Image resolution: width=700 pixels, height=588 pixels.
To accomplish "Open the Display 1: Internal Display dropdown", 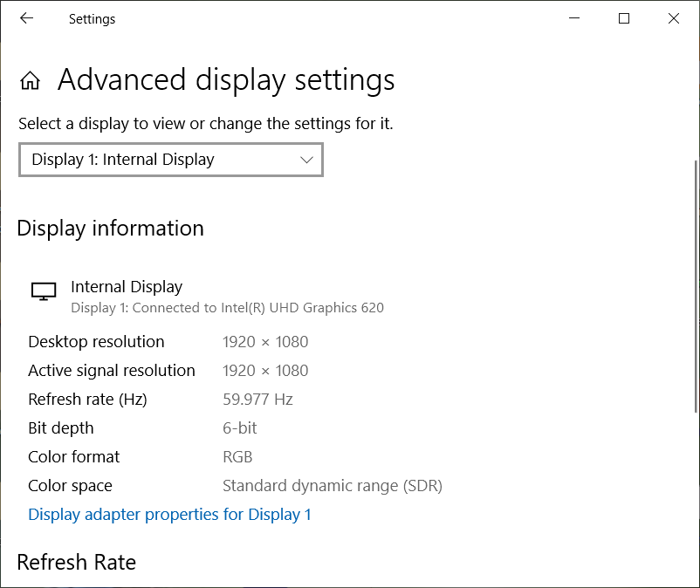I will point(171,160).
